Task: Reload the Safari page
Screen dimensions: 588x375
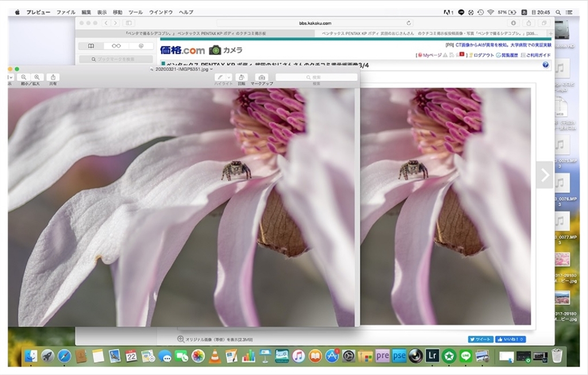Action: tap(408, 23)
